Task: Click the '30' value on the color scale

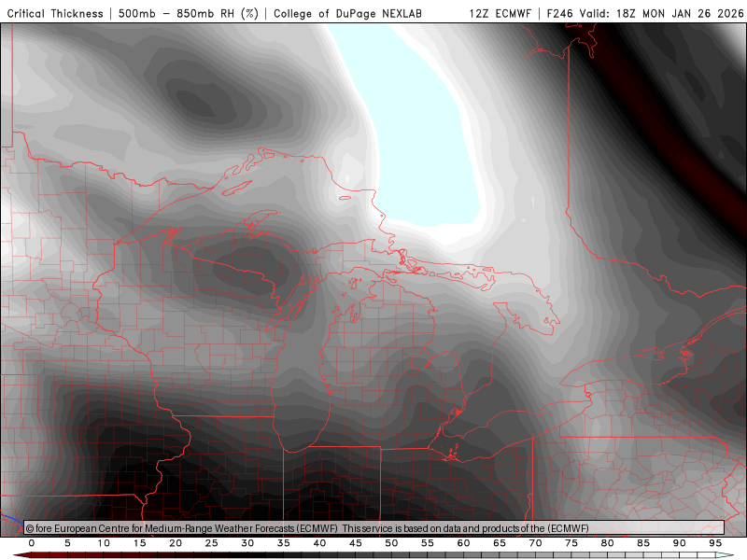Action: [x=247, y=543]
